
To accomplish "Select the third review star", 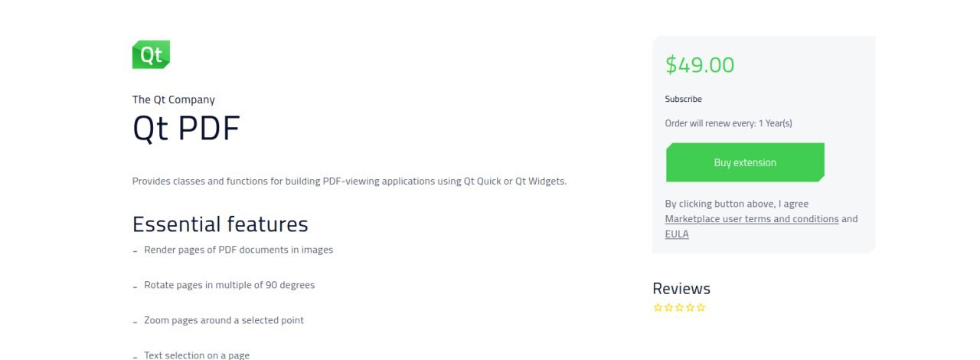I will click(x=679, y=308).
